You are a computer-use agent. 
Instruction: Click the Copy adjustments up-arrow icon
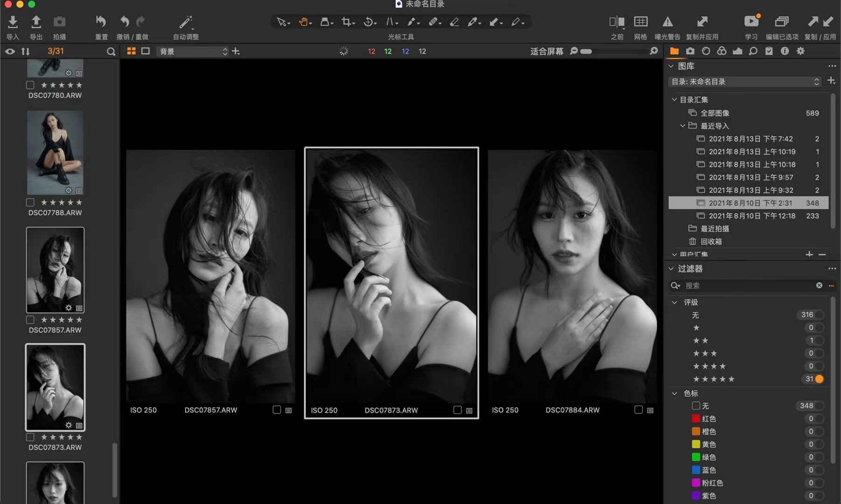coord(813,21)
